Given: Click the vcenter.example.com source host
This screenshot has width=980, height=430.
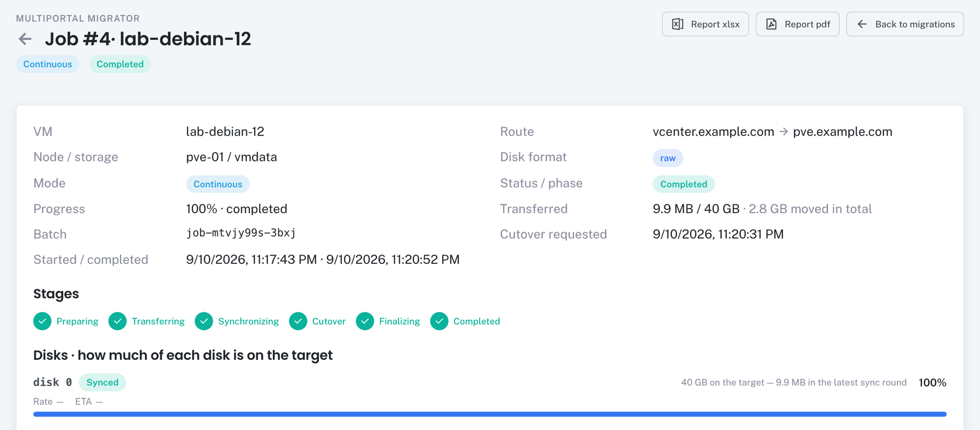Looking at the screenshot, I should pos(713,132).
